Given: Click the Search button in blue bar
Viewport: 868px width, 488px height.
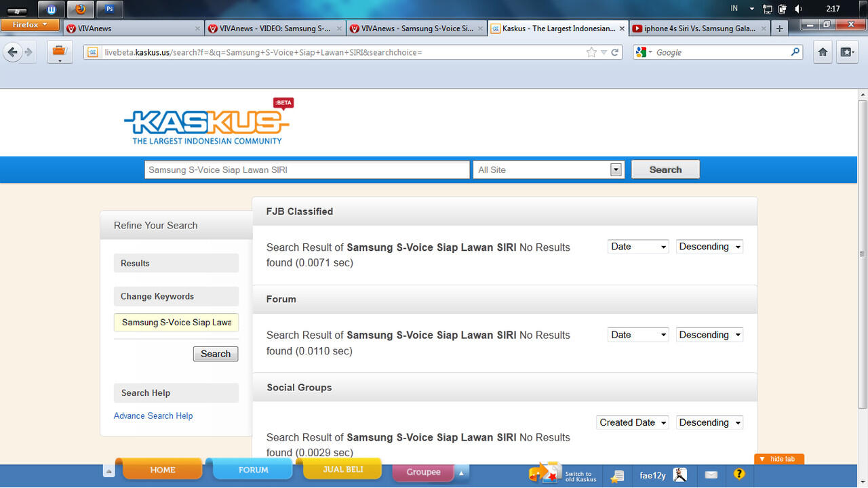Looking at the screenshot, I should click(x=665, y=169).
